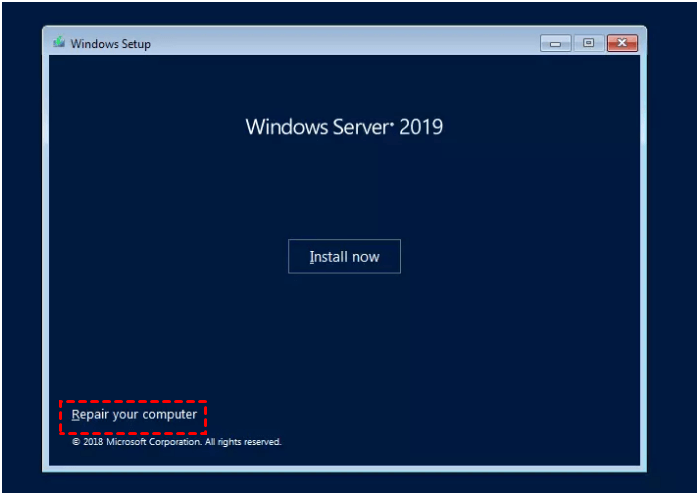Click the Windows Server 2019 heading
697x493 pixels.
pos(344,127)
